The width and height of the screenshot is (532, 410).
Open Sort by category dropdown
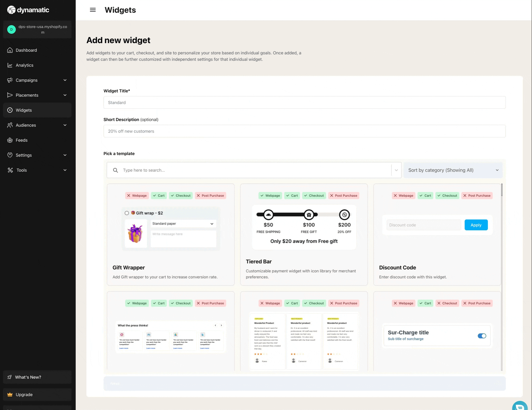(453, 170)
